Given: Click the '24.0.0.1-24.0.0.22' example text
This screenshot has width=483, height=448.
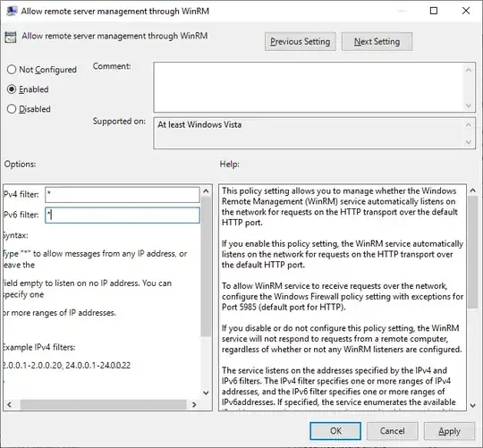Looking at the screenshot, I should 98,365.
